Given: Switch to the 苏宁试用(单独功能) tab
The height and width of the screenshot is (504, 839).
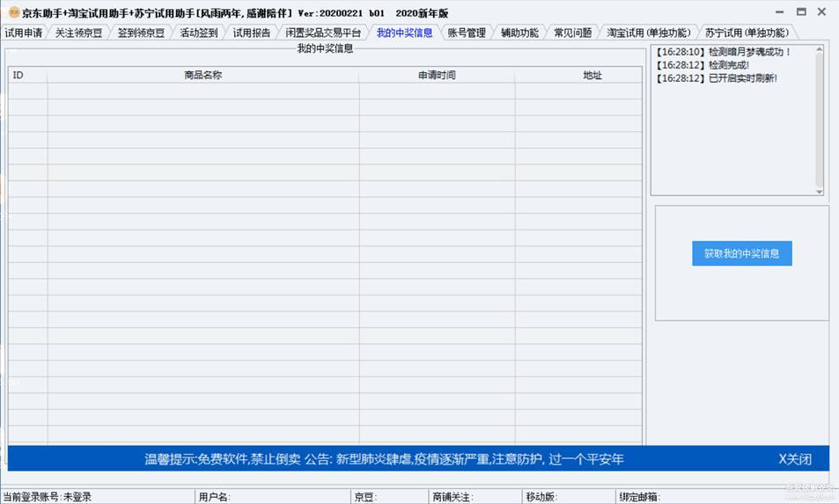Looking at the screenshot, I should click(747, 33).
